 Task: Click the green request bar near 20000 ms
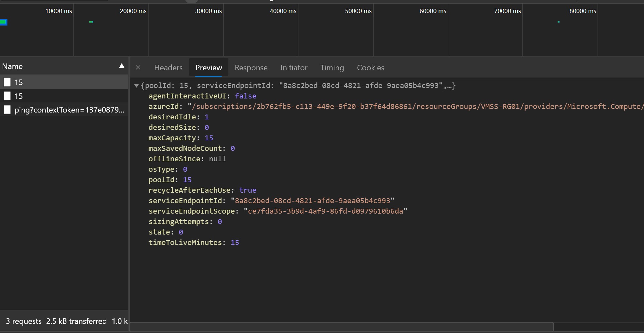pos(91,22)
